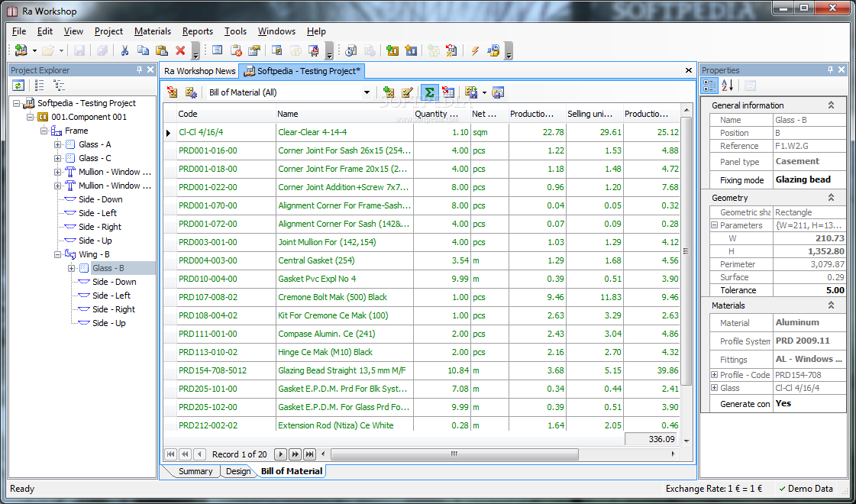This screenshot has height=504, width=856.
Task: Click the Tolerance value field 5.00
Action: coord(809,290)
